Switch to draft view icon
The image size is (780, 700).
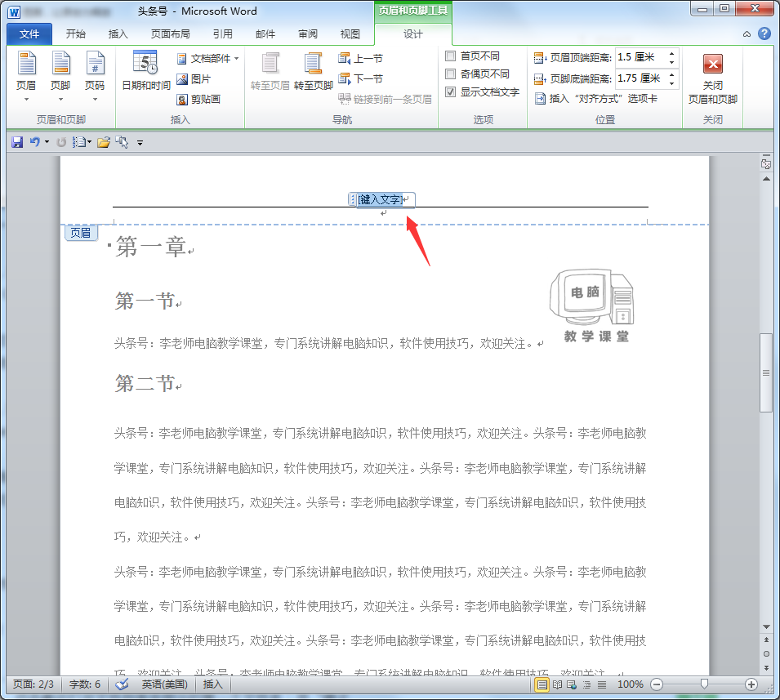(602, 685)
